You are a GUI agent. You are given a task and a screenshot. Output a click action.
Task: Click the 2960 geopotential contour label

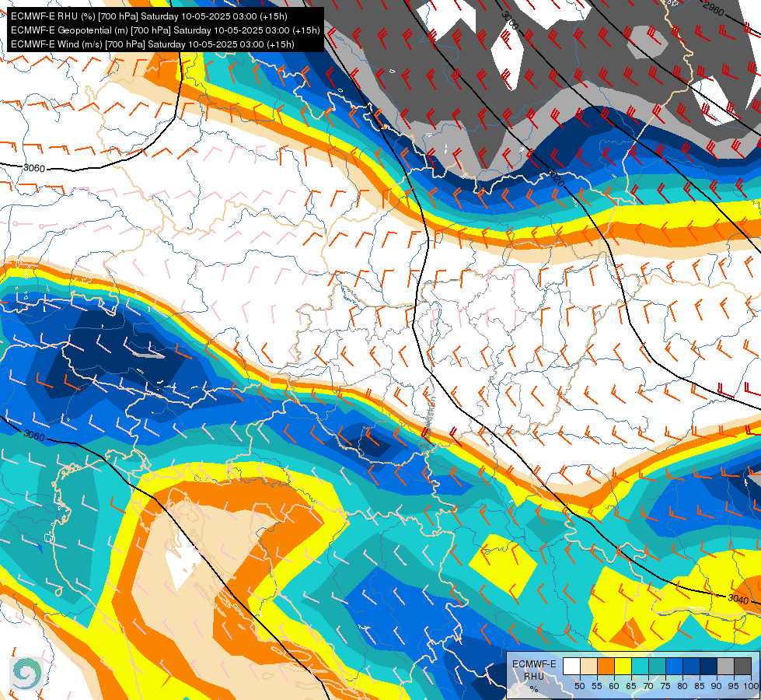point(713,9)
